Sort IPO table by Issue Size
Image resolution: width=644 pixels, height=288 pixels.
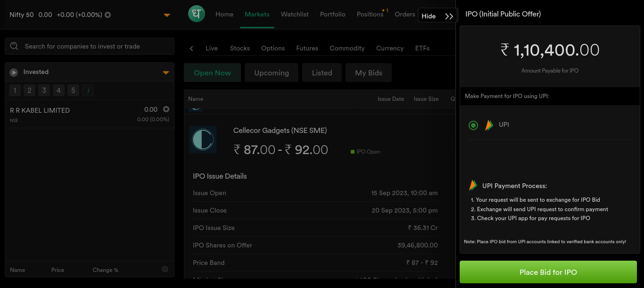pos(426,99)
